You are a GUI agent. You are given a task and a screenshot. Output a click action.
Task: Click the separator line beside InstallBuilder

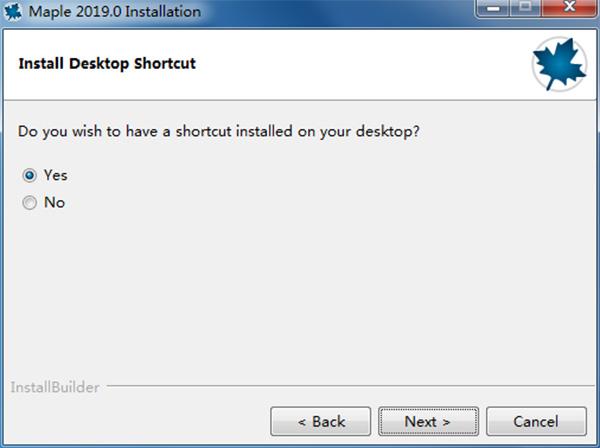click(x=351, y=386)
